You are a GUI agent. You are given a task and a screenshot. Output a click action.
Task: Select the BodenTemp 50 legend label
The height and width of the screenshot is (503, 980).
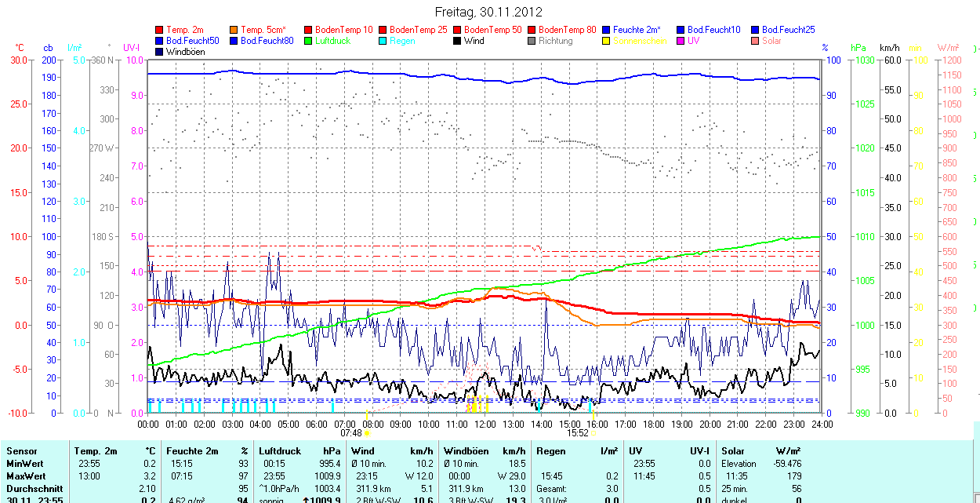tap(493, 30)
